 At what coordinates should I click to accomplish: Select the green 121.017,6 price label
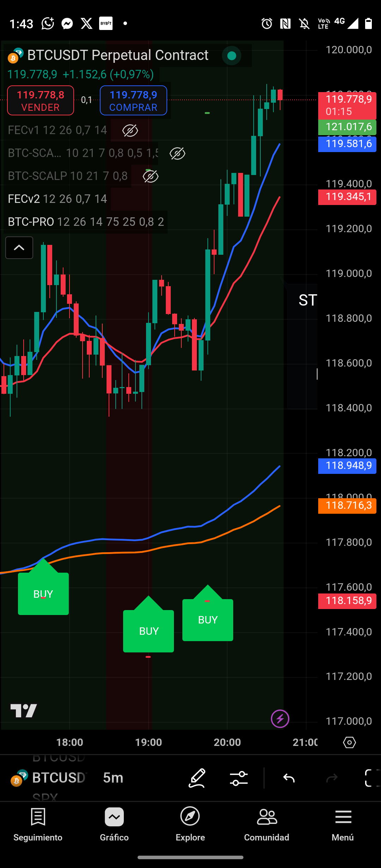pyautogui.click(x=347, y=127)
